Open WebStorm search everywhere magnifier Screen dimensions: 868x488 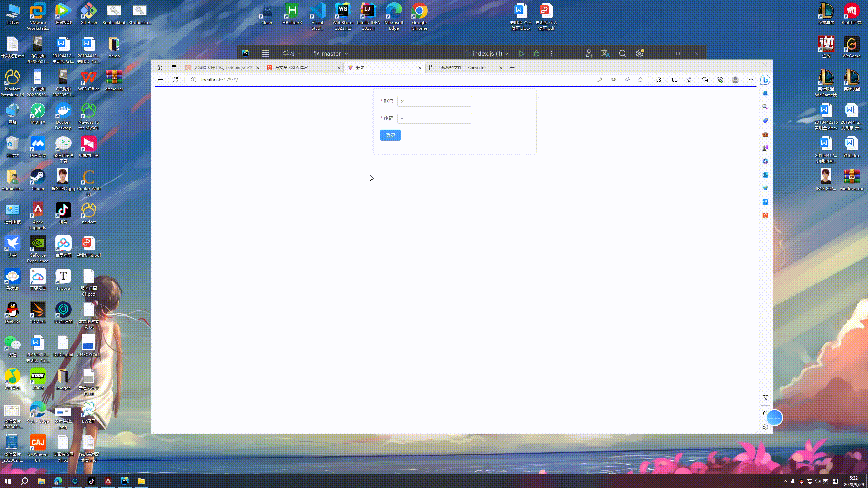[623, 54]
